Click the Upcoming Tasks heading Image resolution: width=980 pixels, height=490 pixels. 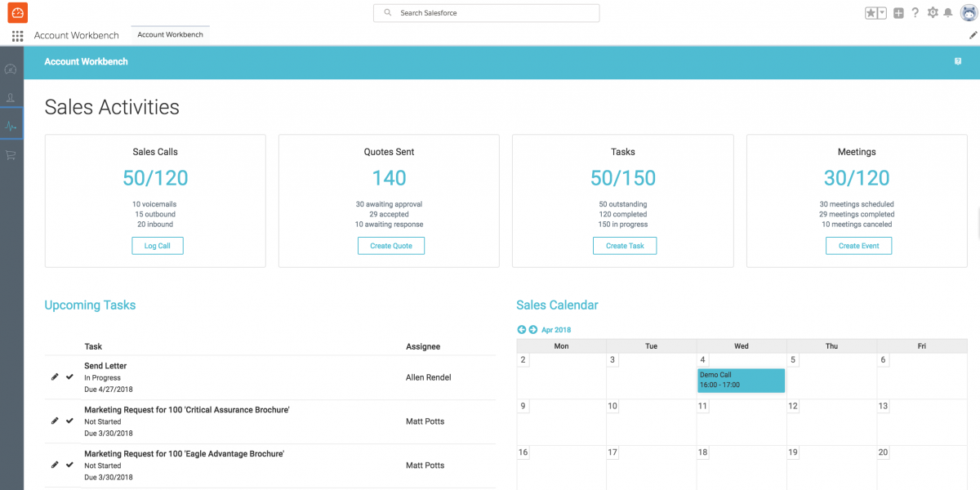coord(90,305)
